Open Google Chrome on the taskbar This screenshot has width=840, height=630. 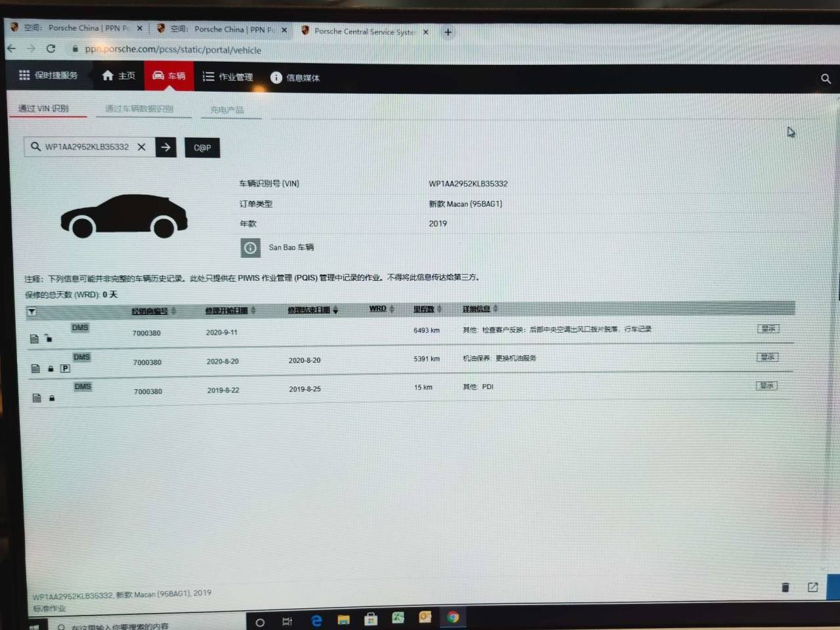(453, 617)
